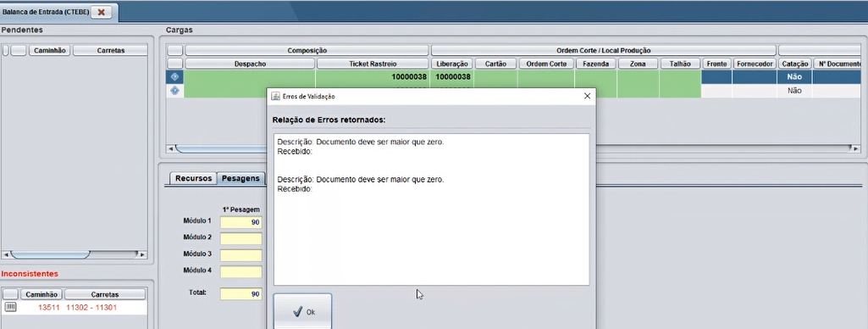Screen dimensions: 868x329
Task: Select inconsistent row 13511 11302 - 11301
Action: (x=75, y=308)
